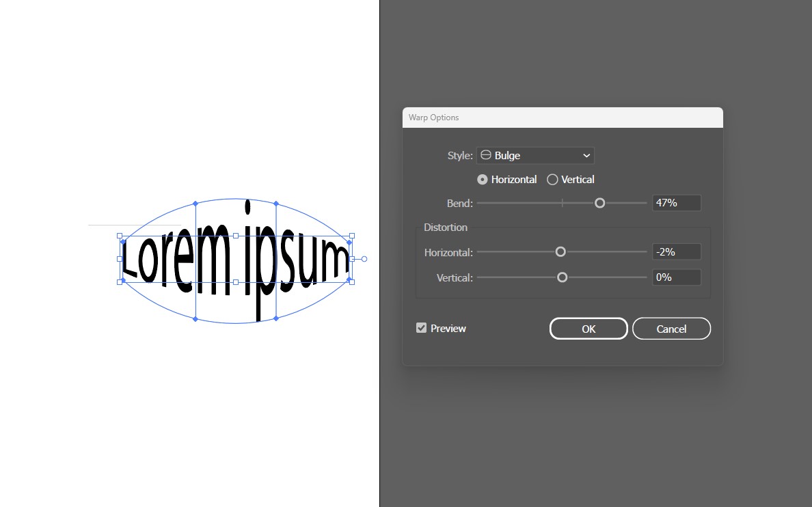Click the Distortion group label
This screenshot has height=507, width=812.
445,227
